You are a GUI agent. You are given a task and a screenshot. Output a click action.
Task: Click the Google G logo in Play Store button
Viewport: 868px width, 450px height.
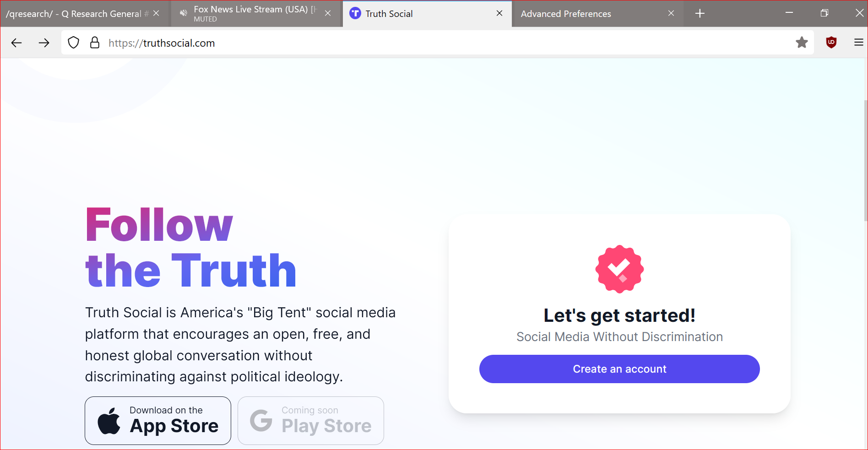pyautogui.click(x=261, y=421)
